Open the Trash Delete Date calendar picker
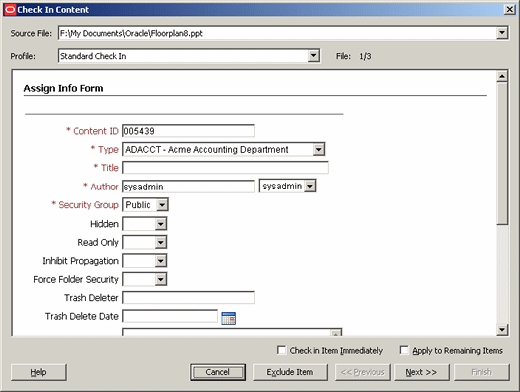Screen dimensions: 520x392 229,318
